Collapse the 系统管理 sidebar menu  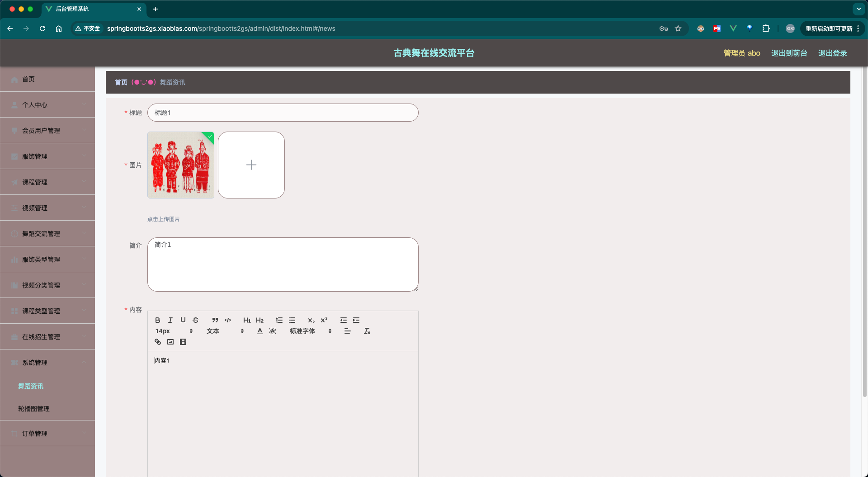point(47,363)
